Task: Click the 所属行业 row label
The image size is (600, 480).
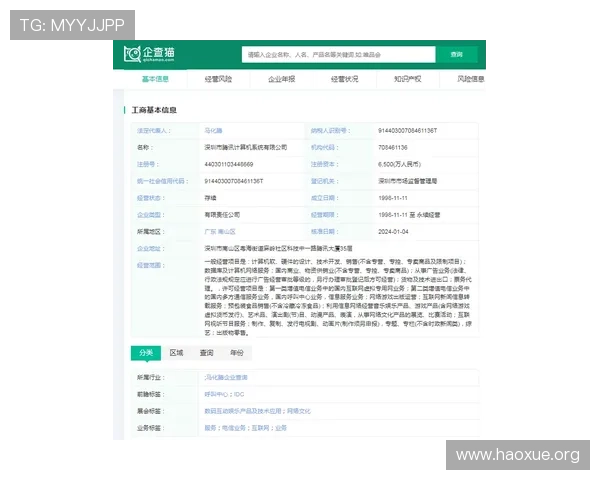Action: tap(151, 377)
